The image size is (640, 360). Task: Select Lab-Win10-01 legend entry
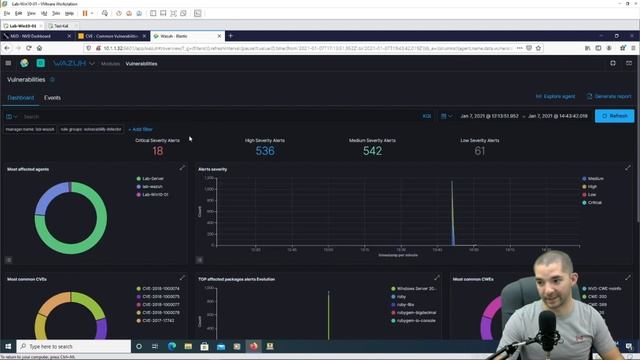(155, 195)
